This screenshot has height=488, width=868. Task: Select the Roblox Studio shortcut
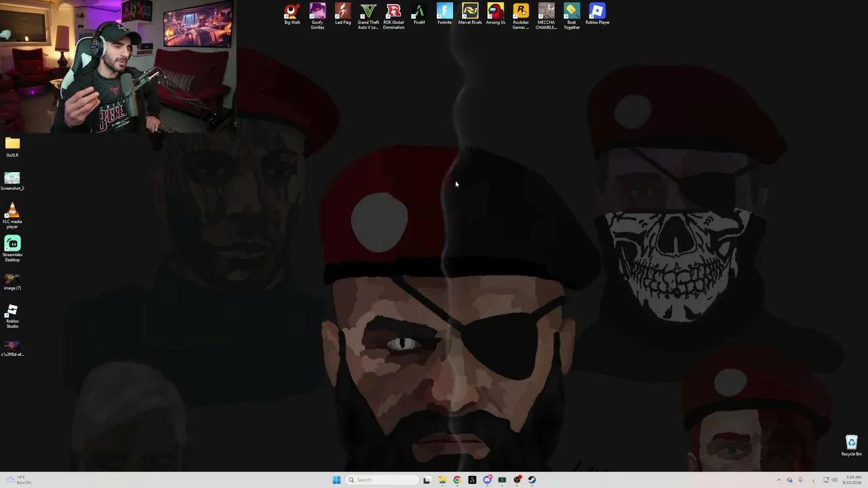12,316
